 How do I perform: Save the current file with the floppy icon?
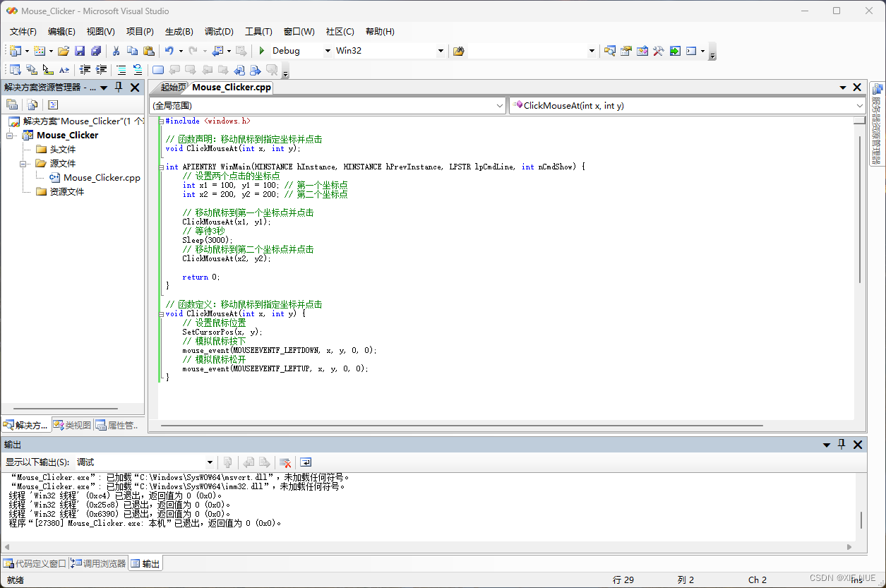click(80, 51)
